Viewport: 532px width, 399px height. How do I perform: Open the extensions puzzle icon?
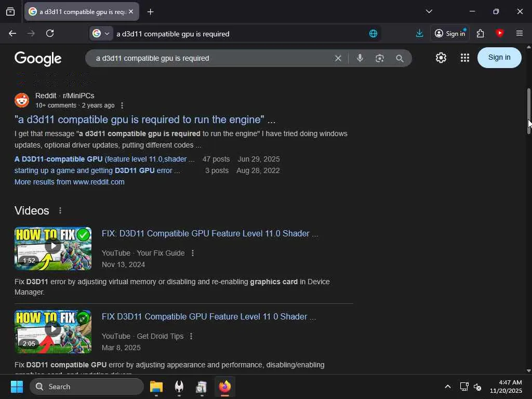pos(480,33)
